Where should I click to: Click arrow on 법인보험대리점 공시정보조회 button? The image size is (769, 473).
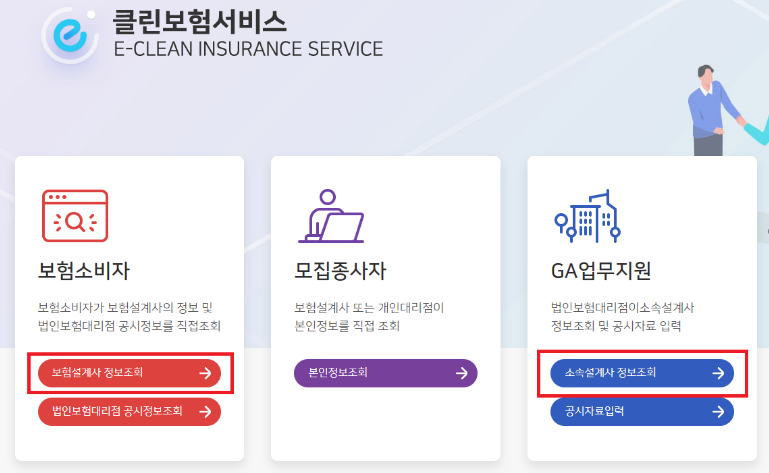point(205,411)
